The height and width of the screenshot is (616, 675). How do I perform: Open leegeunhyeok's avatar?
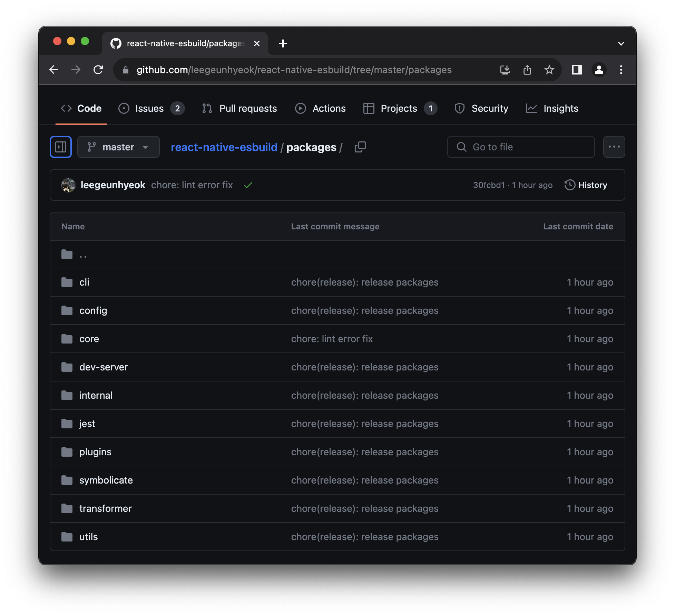(68, 185)
